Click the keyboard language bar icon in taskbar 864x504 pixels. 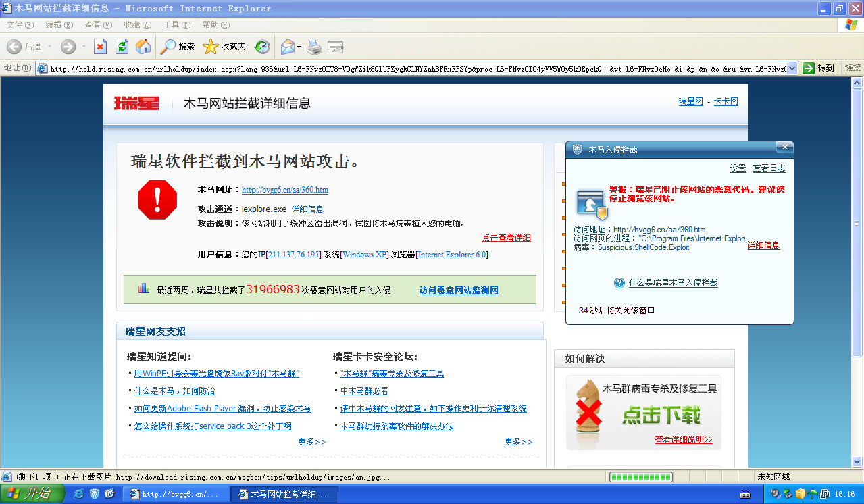click(x=746, y=495)
